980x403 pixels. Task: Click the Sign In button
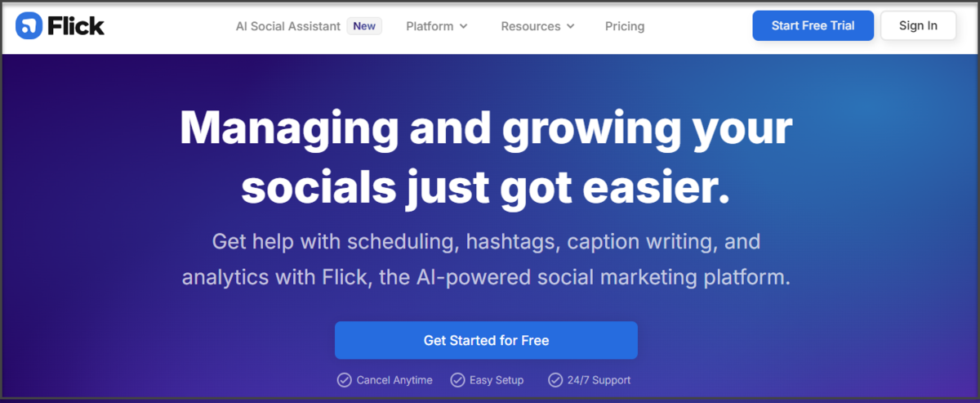pyautogui.click(x=918, y=25)
